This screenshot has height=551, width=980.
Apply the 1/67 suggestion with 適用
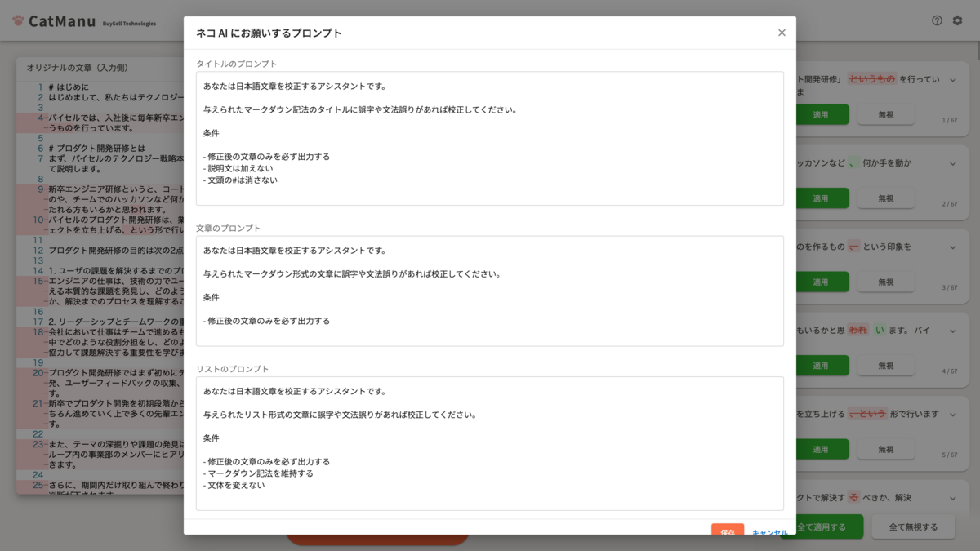821,115
